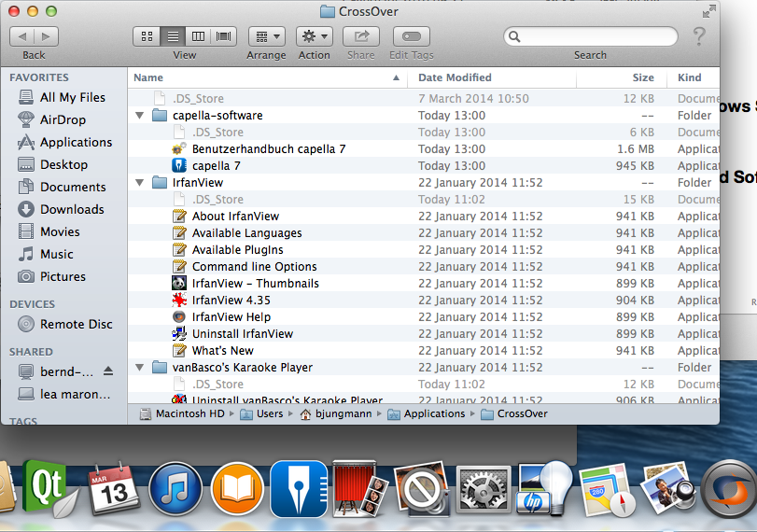Select the top-level .DS_Store file
This screenshot has width=757, height=532.
(x=424, y=99)
